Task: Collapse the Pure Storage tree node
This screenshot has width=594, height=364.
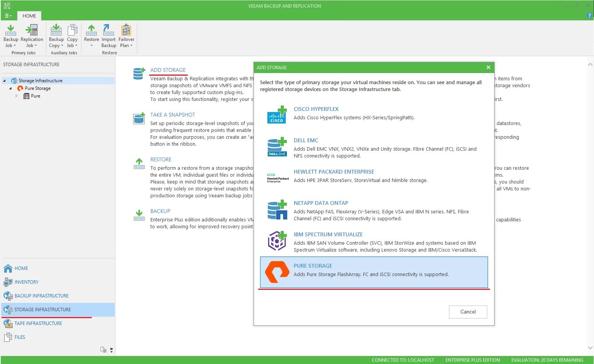Action: point(11,88)
